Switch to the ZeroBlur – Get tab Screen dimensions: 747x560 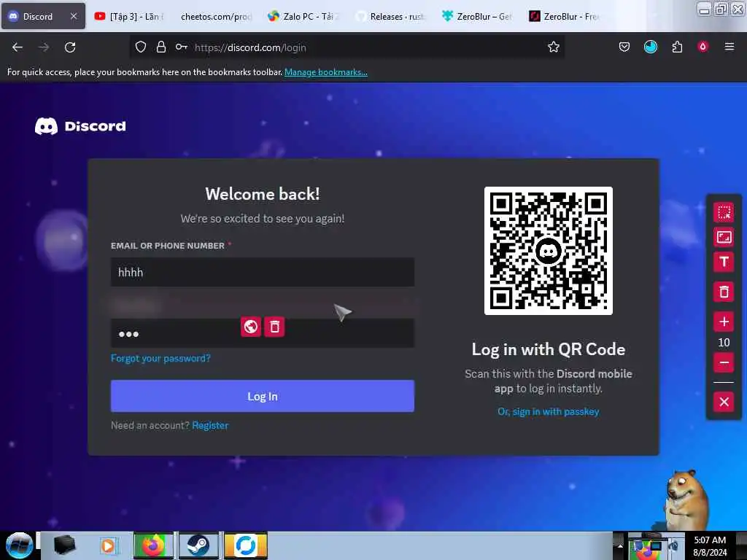(x=477, y=16)
